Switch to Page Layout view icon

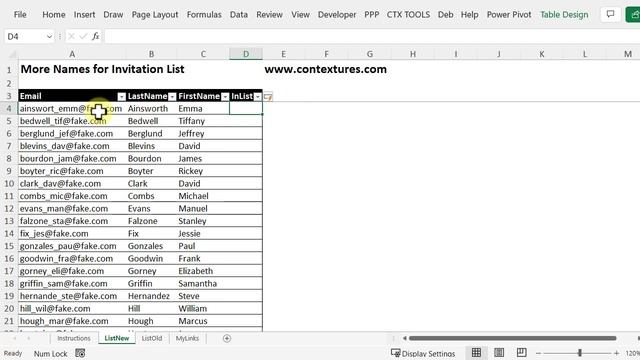[x=499, y=353]
